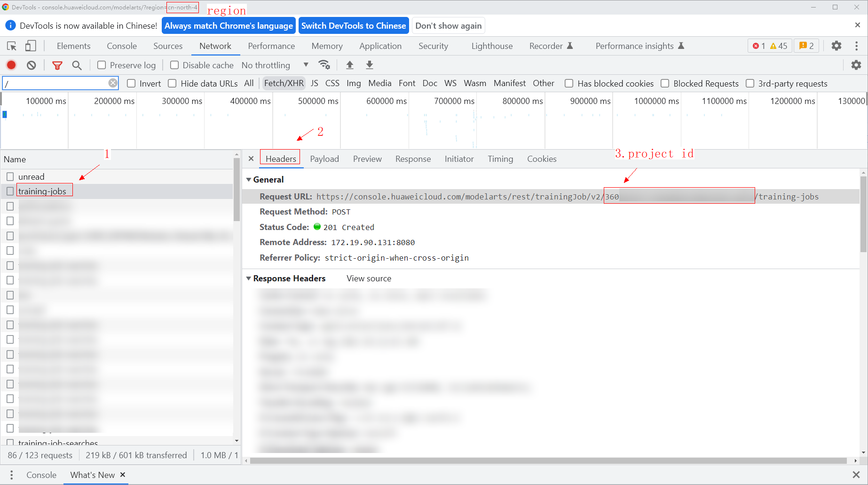This screenshot has height=485, width=868.
Task: Open the Sources panel
Action: (168, 46)
